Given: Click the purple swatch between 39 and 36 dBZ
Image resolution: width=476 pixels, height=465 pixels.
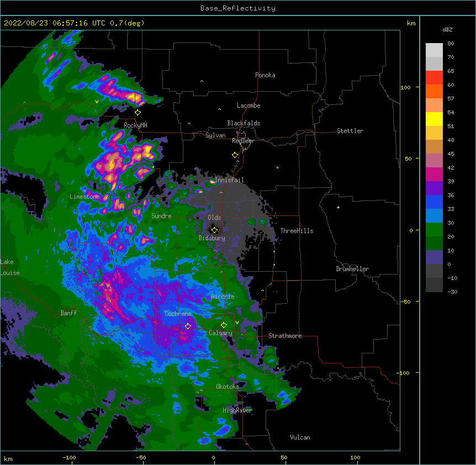Looking at the screenshot, I should 434,188.
